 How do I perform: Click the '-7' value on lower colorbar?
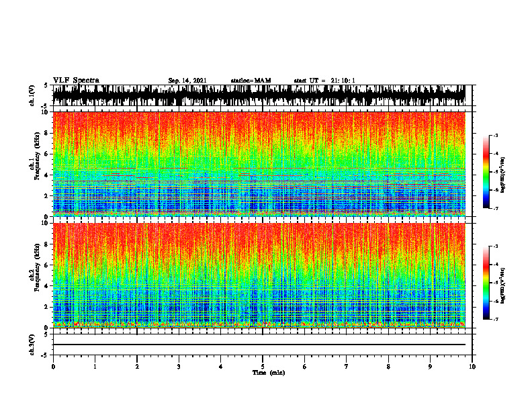click(496, 320)
